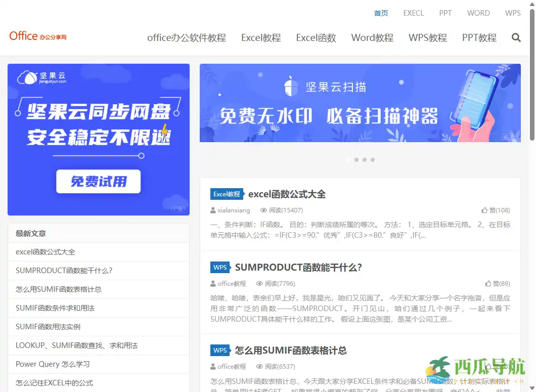Open the 首页 menu item

click(x=381, y=13)
